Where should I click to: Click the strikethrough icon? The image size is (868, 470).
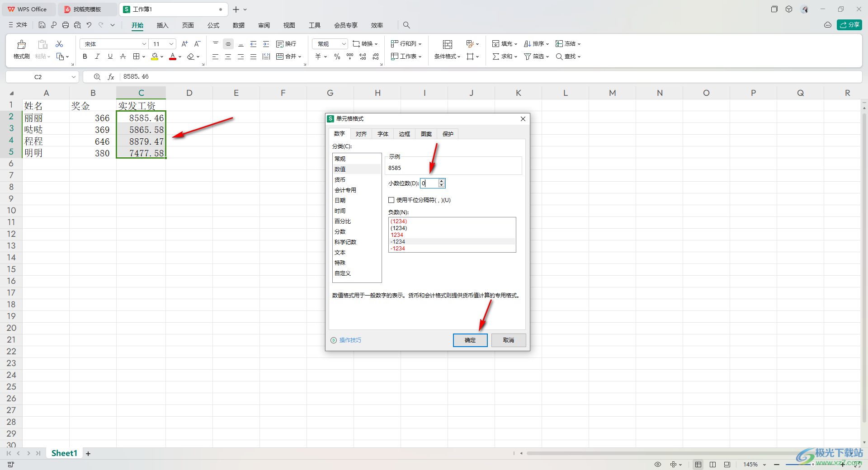coord(123,56)
